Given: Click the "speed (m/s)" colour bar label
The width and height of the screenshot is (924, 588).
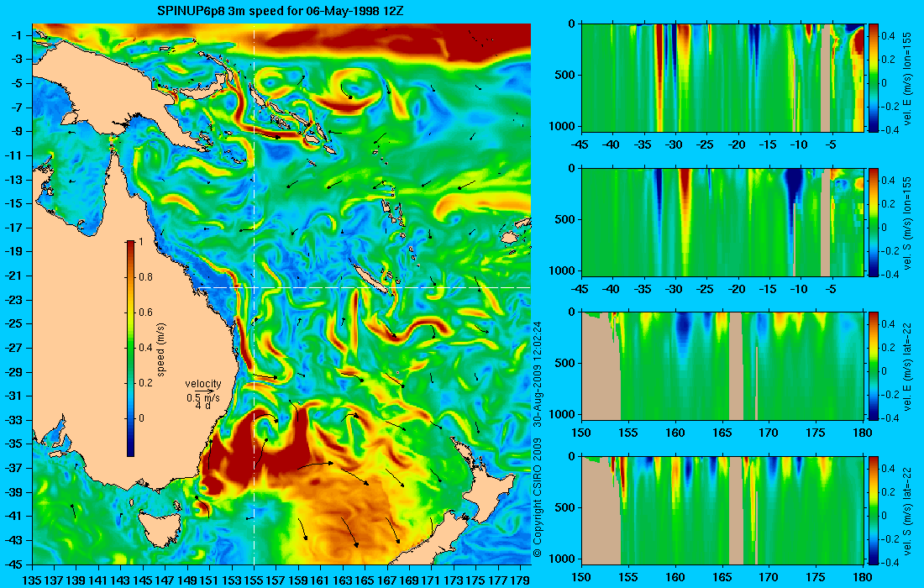Looking at the screenshot, I should pos(161,349).
